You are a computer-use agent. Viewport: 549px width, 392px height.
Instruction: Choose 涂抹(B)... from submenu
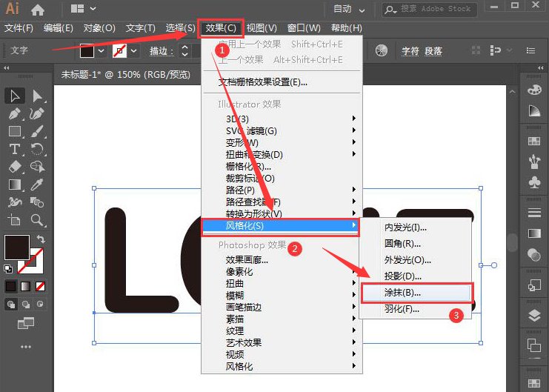point(416,293)
